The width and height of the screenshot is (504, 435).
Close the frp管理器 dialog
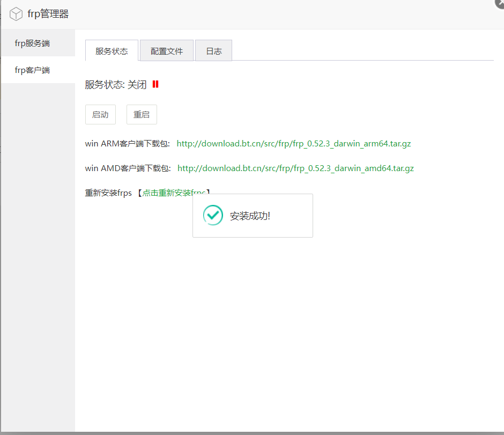pos(499,3)
